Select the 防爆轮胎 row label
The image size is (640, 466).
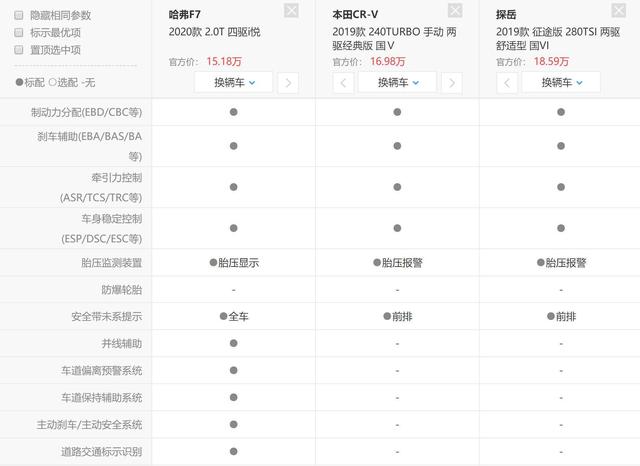point(122,290)
